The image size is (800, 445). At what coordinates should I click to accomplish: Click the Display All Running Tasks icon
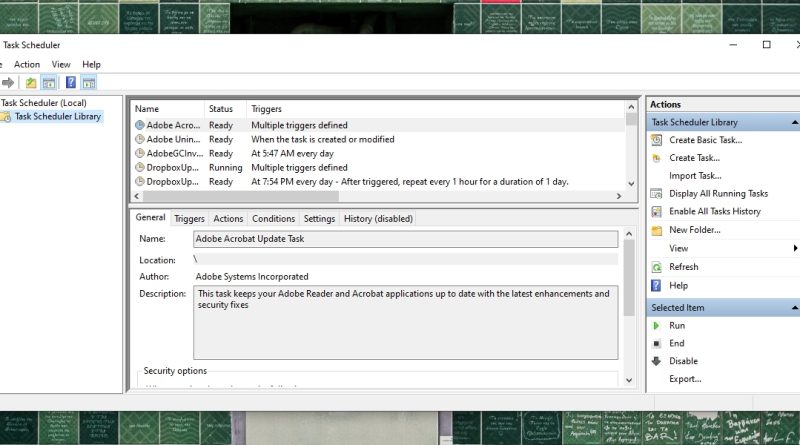coord(657,193)
